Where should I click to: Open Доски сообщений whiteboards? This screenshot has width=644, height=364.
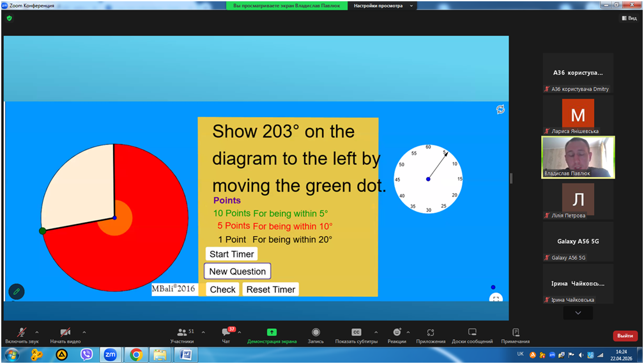tap(472, 335)
